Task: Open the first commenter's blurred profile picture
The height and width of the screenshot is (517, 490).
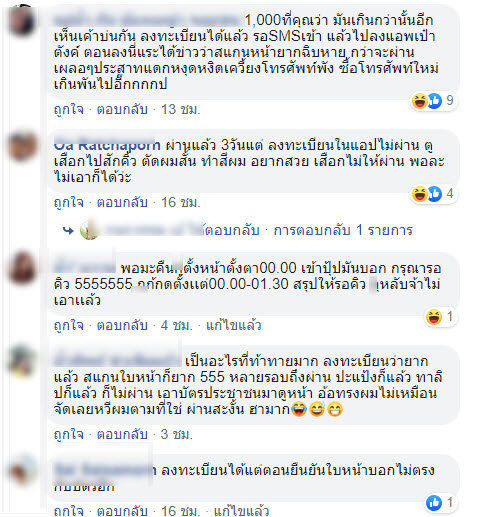Action: (x=22, y=20)
